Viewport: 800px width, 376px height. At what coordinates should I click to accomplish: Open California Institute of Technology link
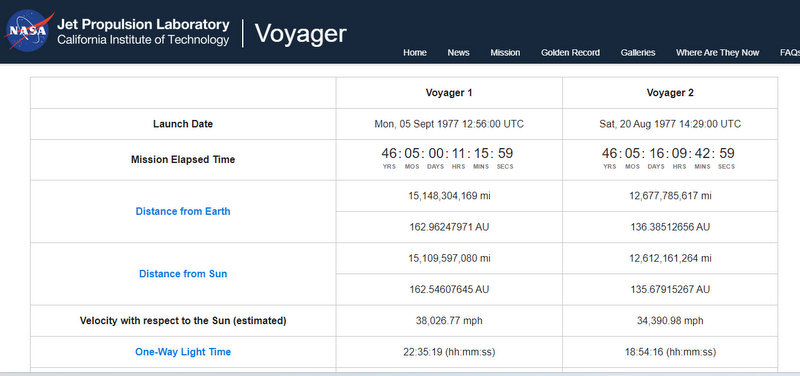click(x=143, y=40)
